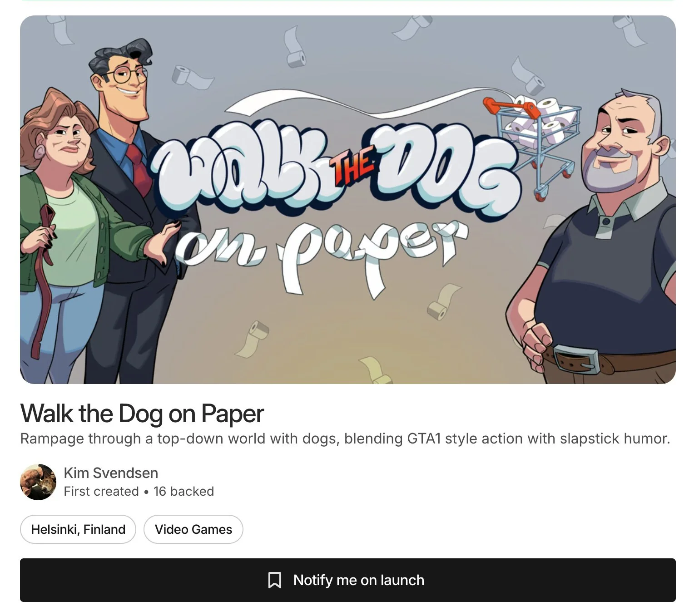Click the red THE word in the logo
The height and width of the screenshot is (616, 694).
pos(354,168)
